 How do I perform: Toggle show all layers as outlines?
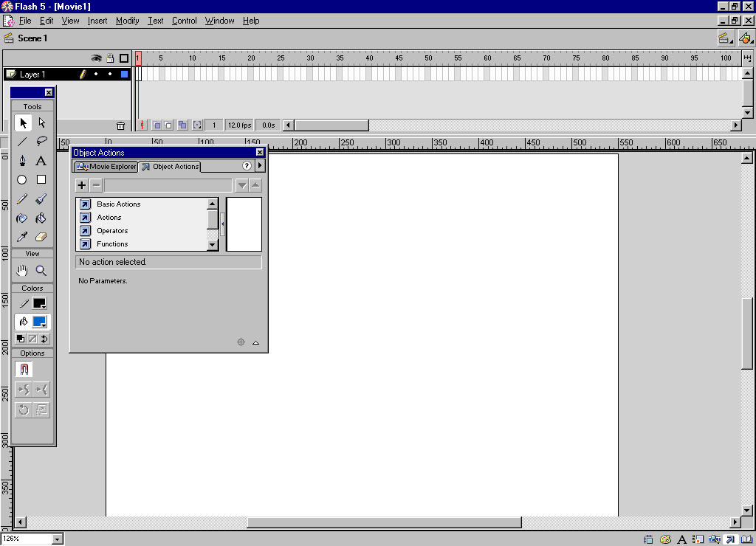pos(124,58)
